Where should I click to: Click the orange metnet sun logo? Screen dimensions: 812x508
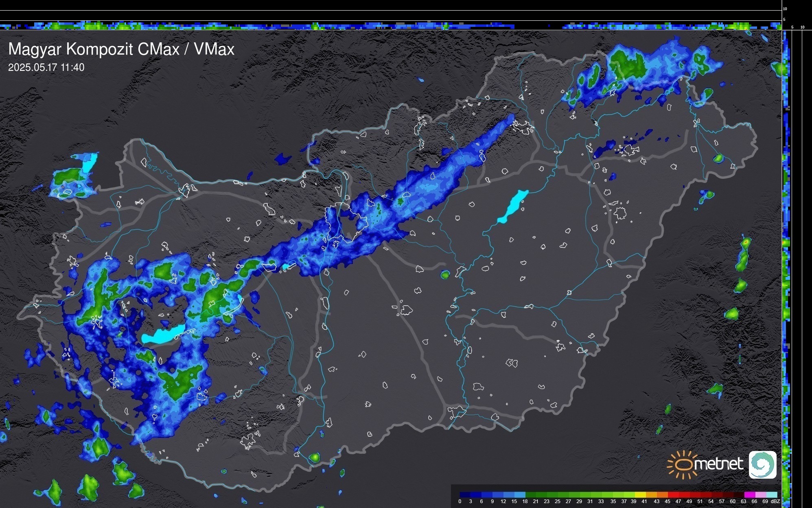tap(682, 464)
